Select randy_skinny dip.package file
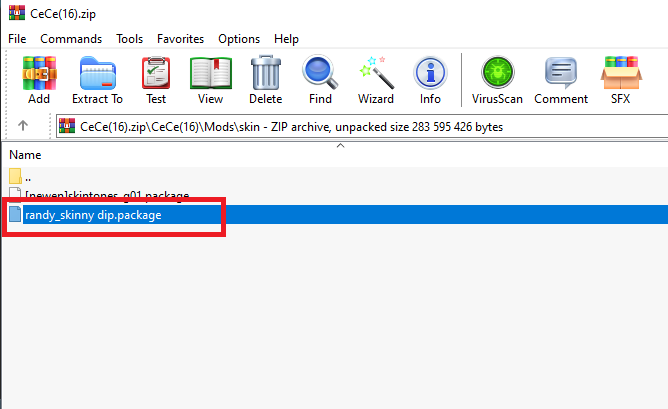 (x=93, y=215)
